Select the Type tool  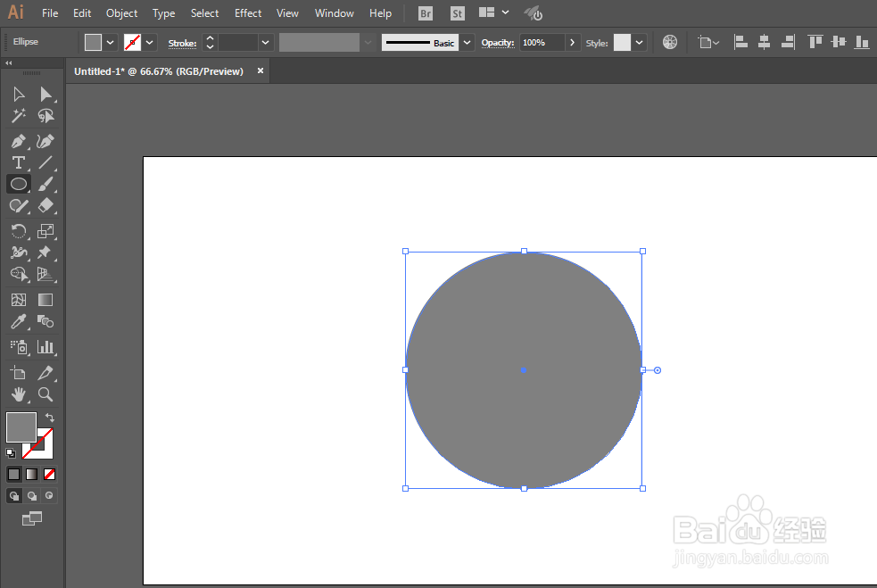(19, 162)
